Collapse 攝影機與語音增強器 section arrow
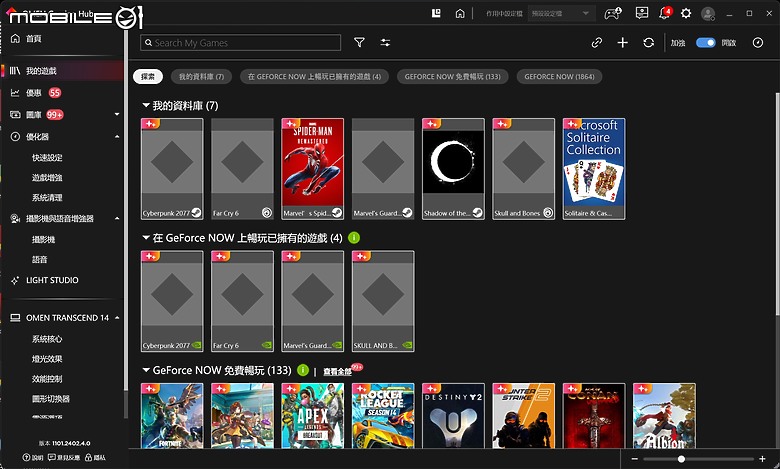This screenshot has height=469, width=780. pos(117,218)
